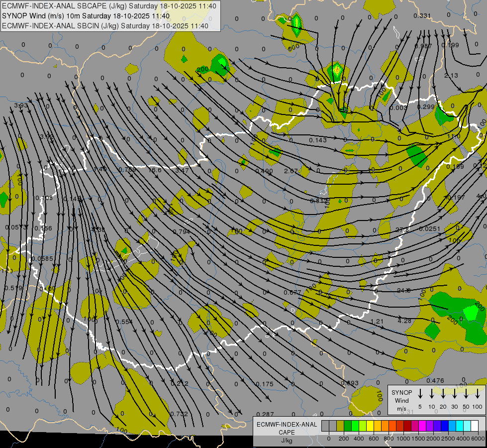Pick the amber swatch above 600

click(x=378, y=426)
